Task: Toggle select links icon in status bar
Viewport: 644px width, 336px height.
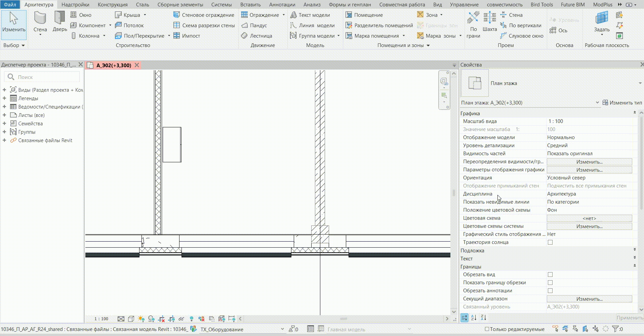Action: [x=555, y=329]
